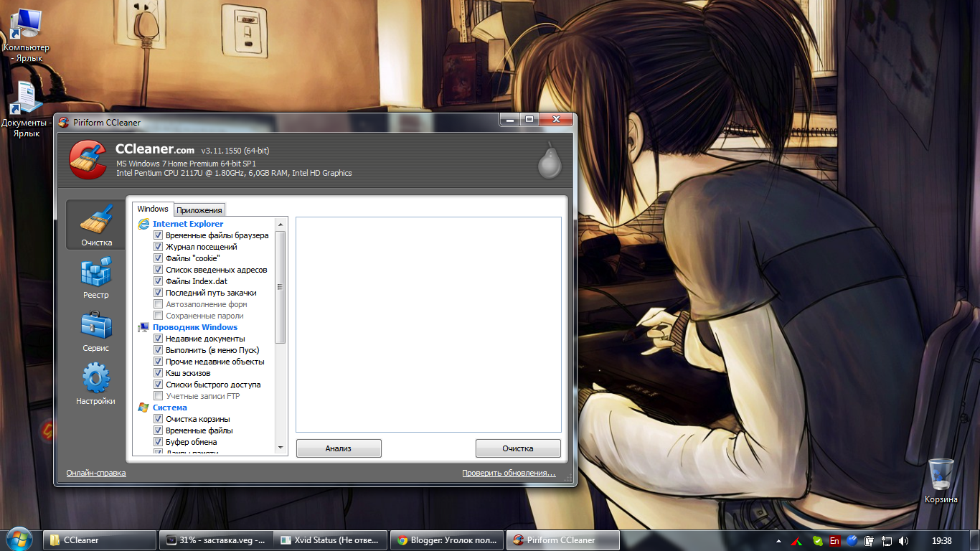The height and width of the screenshot is (551, 980).
Task: Open the Реестр section in sidebar
Action: click(x=96, y=278)
